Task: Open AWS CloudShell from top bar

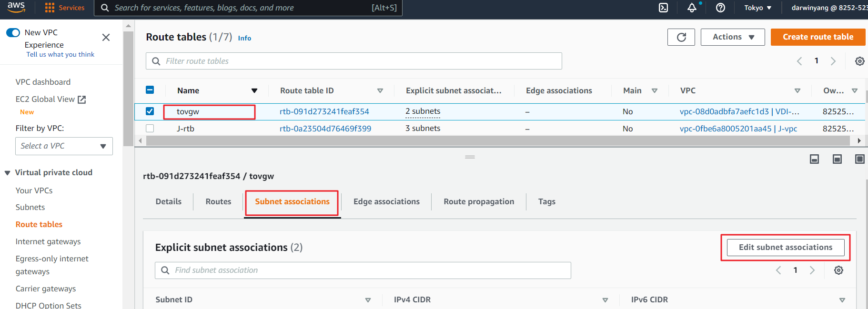Action: click(663, 8)
